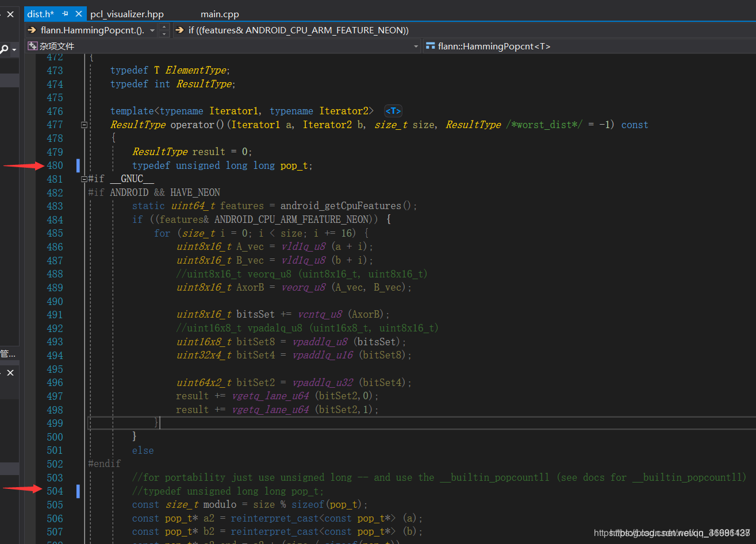Click the dropdown arrow of 杂项文件 combo

(416, 46)
